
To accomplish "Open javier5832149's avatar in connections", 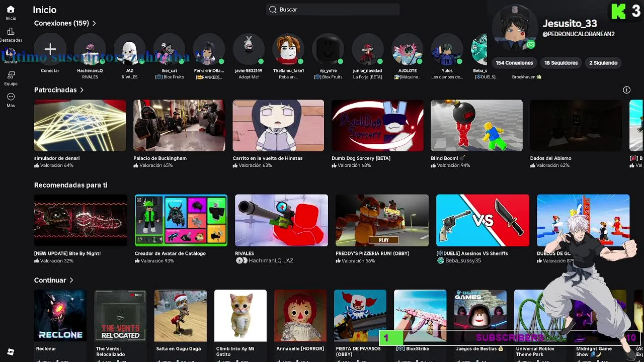I will click(x=249, y=49).
